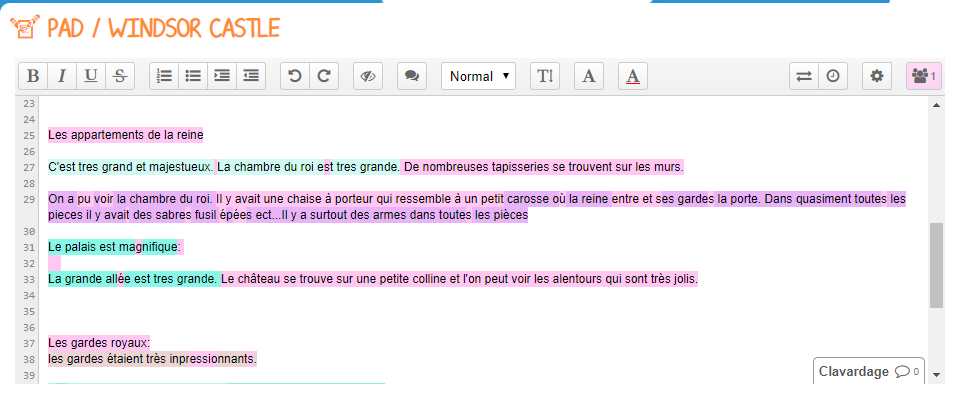Insert a bulleted list
Viewport: 960px width, 401px height.
coord(193,76)
